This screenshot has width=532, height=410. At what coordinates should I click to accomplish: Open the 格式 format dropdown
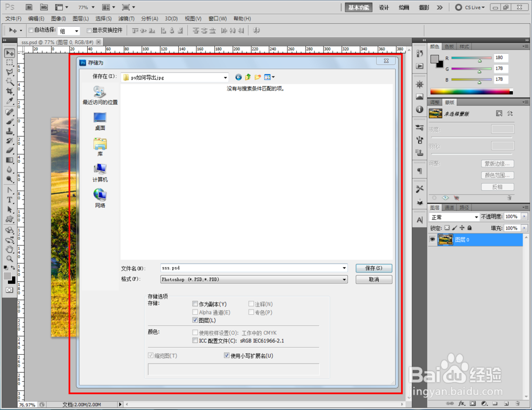tap(344, 279)
